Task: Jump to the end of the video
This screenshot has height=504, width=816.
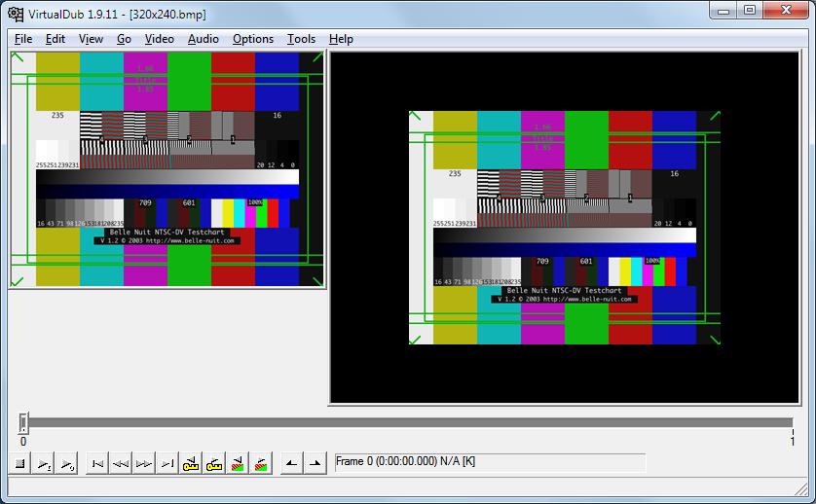Action: 167,463
